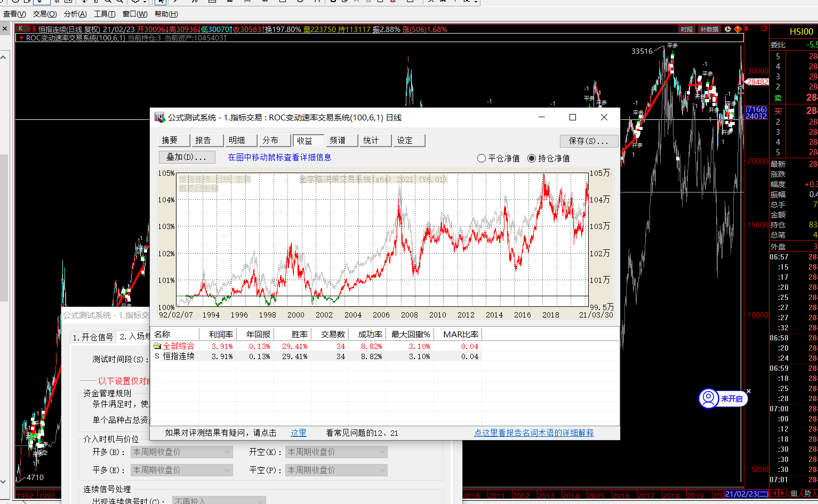Viewport: 818px width, 504px height.
Task: Click the user avatar 未开启 badge
Action: [723, 399]
